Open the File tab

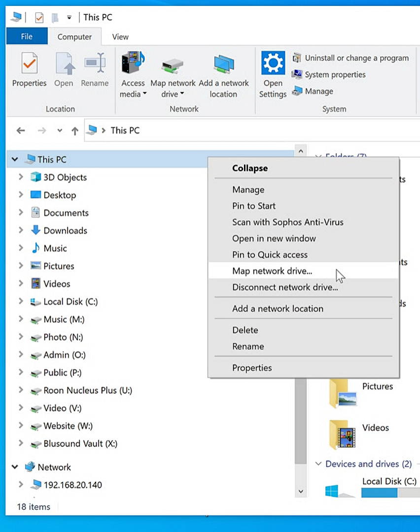[x=27, y=36]
